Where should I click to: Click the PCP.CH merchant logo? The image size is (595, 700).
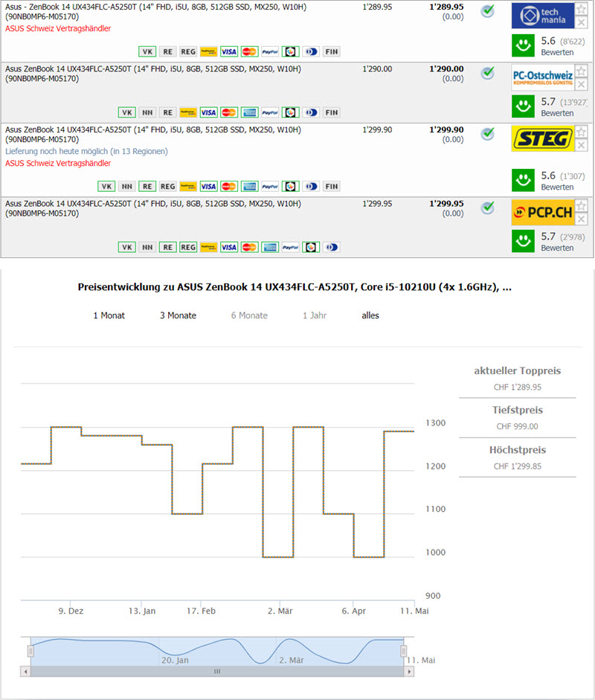click(542, 213)
